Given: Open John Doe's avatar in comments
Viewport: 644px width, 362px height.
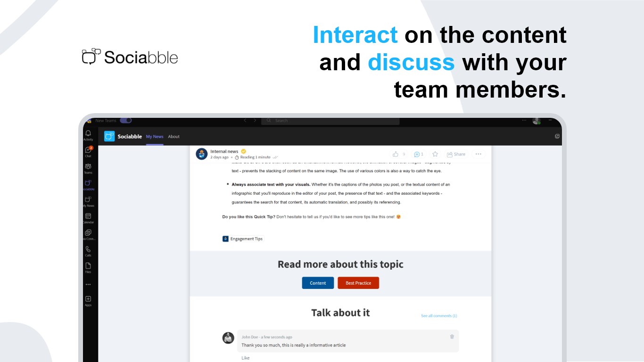Looking at the screenshot, I should 228,337.
